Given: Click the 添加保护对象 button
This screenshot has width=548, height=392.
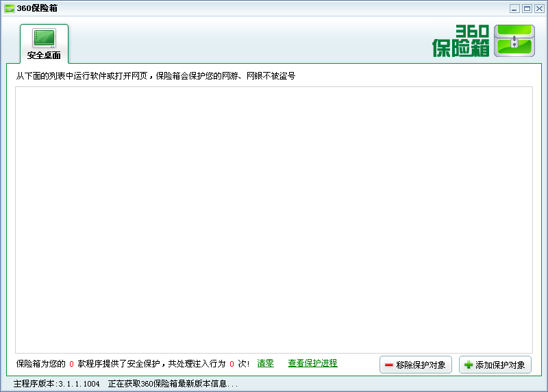Looking at the screenshot, I should [495, 365].
